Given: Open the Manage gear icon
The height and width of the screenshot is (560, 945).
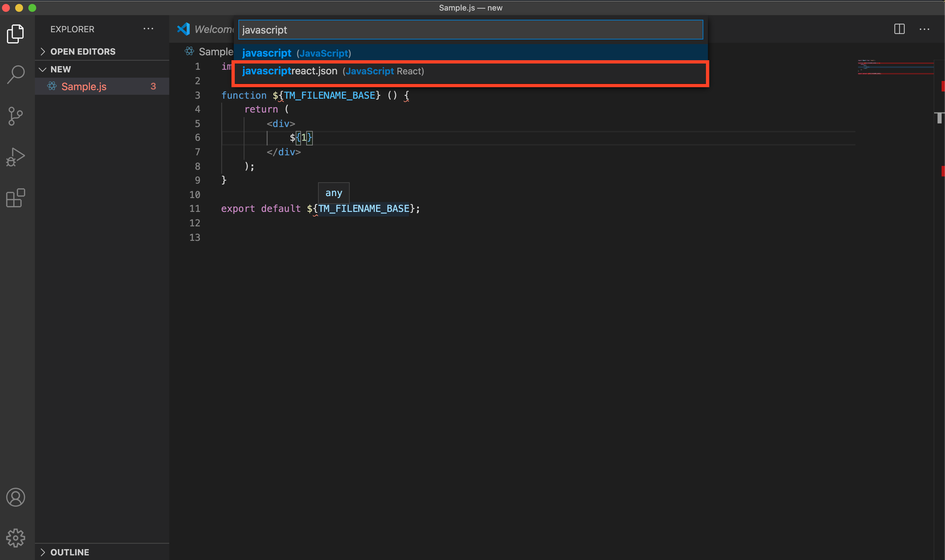Looking at the screenshot, I should coord(15,537).
